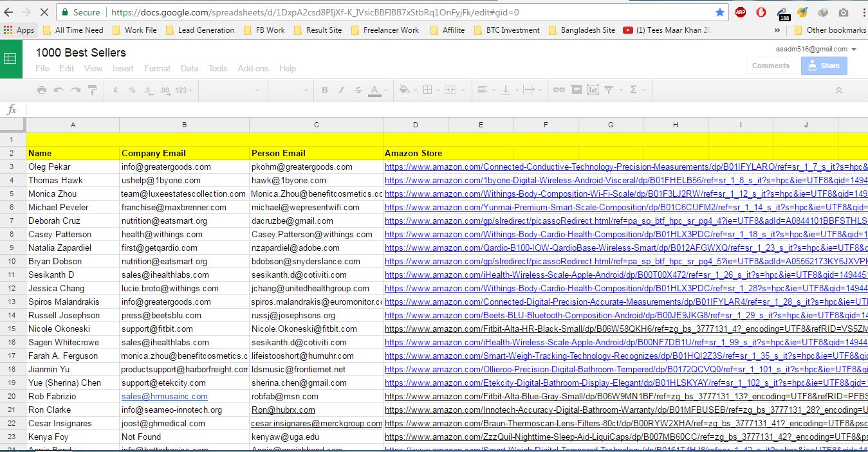Collapse the toolbar with double chevron
This screenshot has width=868, height=452.
coord(839,90)
